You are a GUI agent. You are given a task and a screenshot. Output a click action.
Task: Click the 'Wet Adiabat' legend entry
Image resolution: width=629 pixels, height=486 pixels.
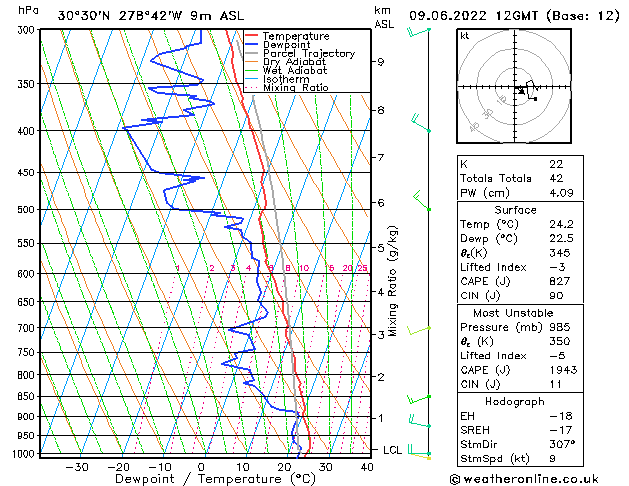(x=295, y=70)
